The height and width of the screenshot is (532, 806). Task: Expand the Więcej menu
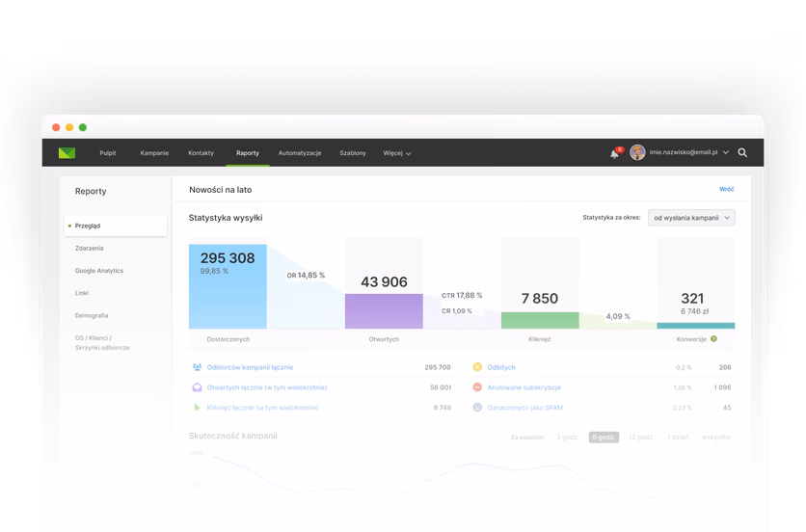(397, 153)
